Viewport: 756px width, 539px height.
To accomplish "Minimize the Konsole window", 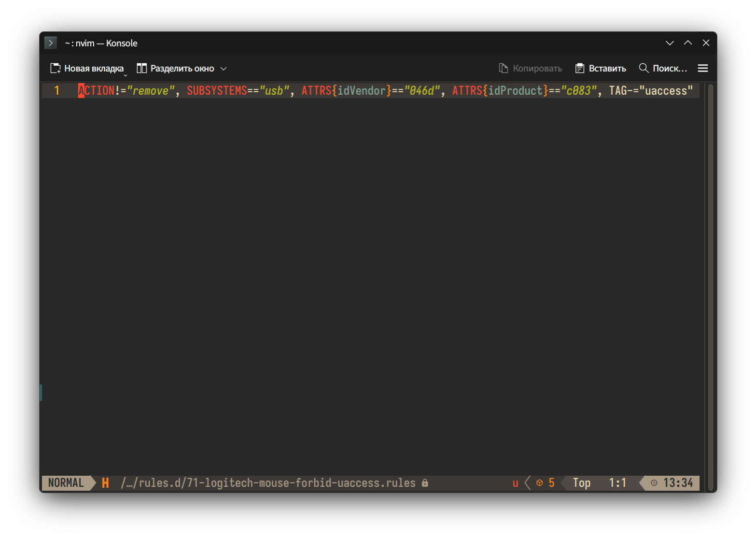I will click(x=670, y=43).
